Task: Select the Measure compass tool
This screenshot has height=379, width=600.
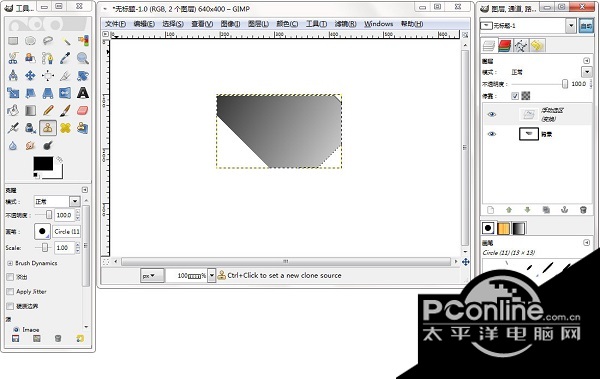Action: pos(13,75)
